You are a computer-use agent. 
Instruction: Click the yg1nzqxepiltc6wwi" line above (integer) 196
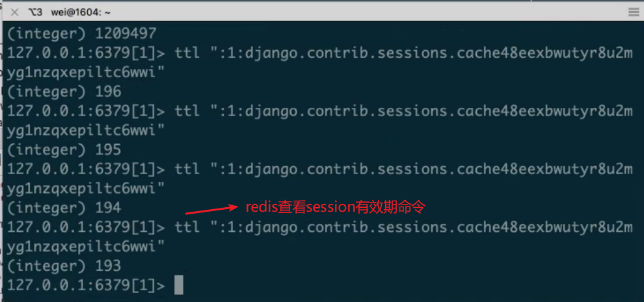click(x=86, y=73)
